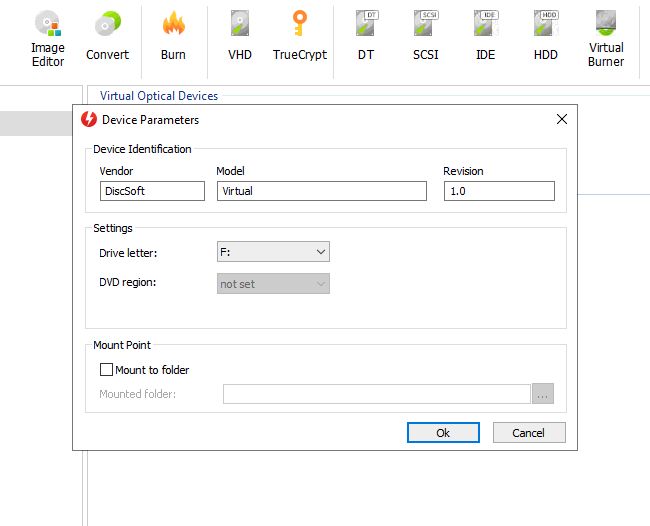The height and width of the screenshot is (526, 650).
Task: Add a SCSI virtual drive
Action: (x=426, y=36)
